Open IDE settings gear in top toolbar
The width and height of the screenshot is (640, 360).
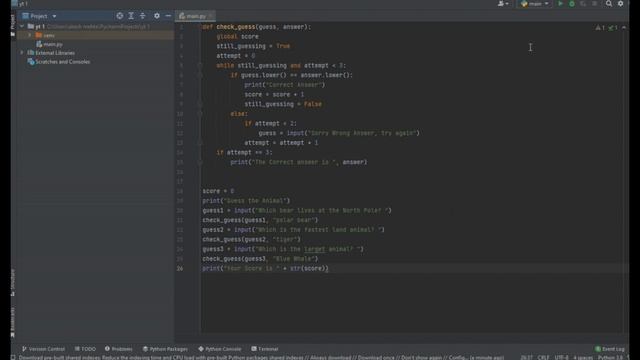coord(620,4)
